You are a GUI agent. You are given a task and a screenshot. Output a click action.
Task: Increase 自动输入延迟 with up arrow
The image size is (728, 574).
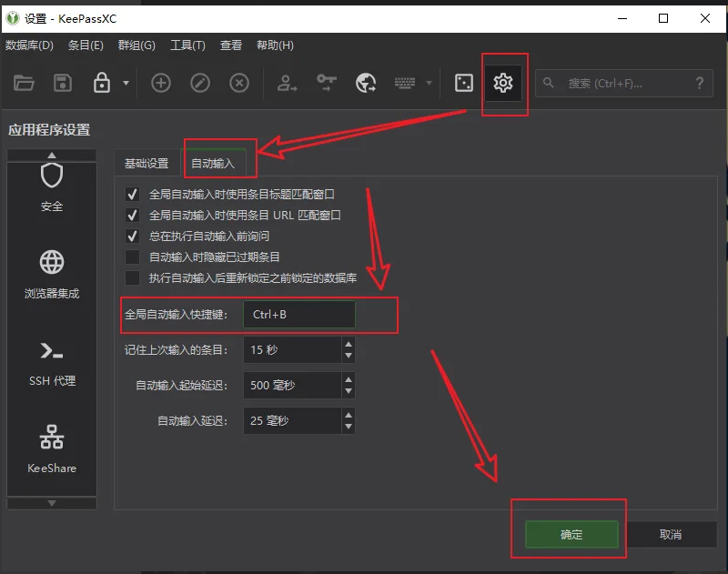coord(349,415)
